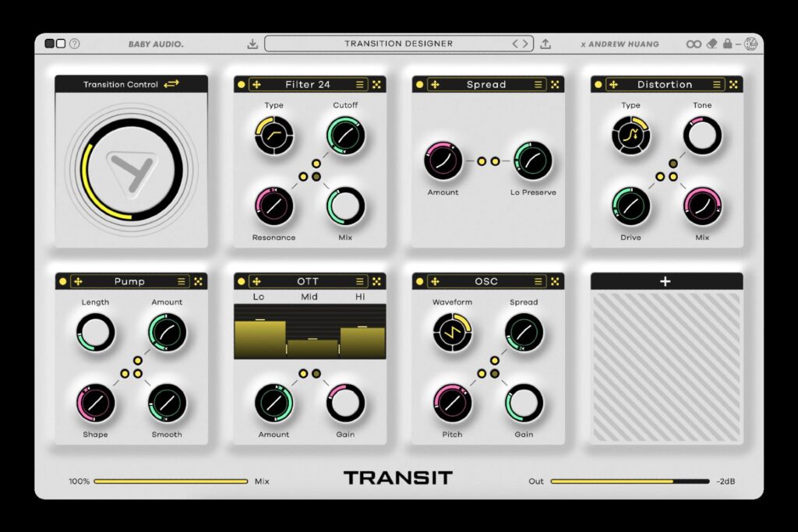Click the Distortion Drive knob
The height and width of the screenshot is (532, 798).
(x=631, y=206)
